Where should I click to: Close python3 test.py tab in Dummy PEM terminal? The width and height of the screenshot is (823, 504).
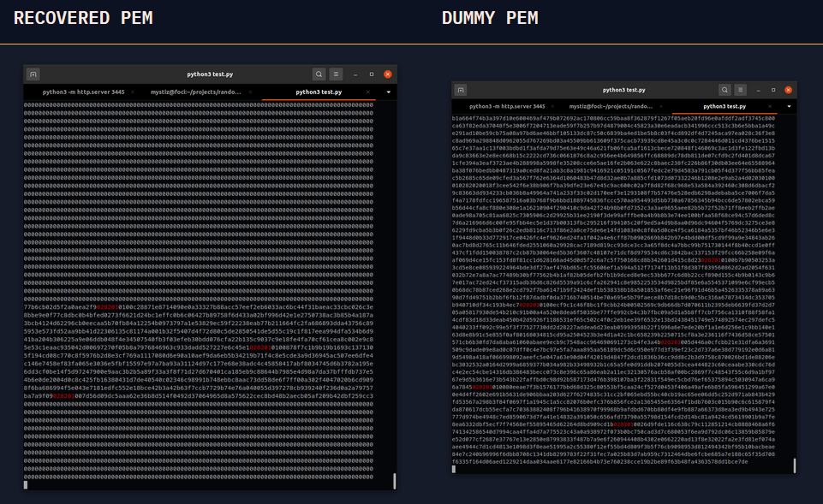point(770,106)
